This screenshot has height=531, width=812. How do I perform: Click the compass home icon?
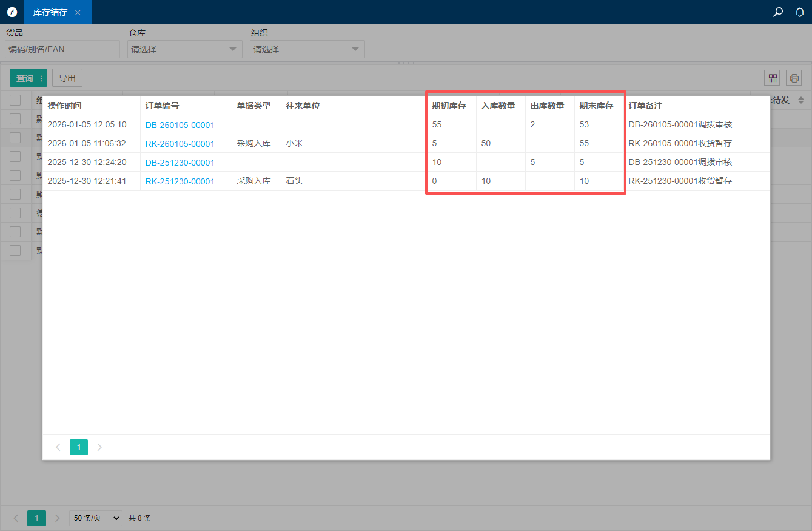[x=12, y=12]
